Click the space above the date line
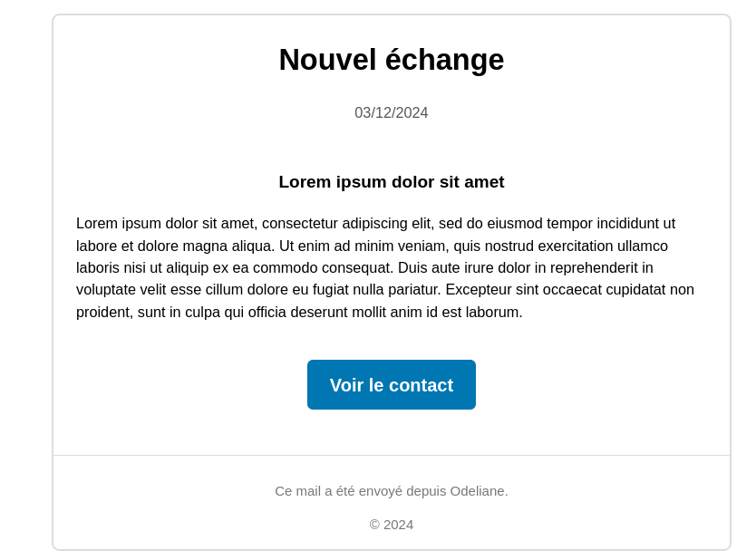The width and height of the screenshot is (756, 560). pos(392,88)
